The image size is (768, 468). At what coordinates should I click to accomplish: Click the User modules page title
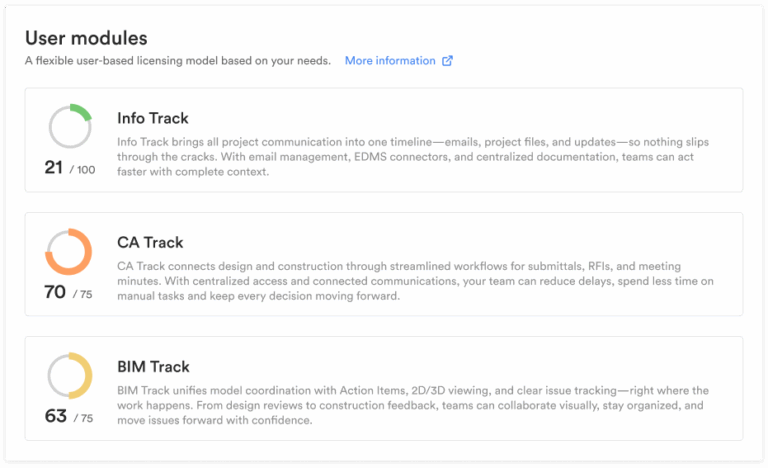click(x=86, y=38)
